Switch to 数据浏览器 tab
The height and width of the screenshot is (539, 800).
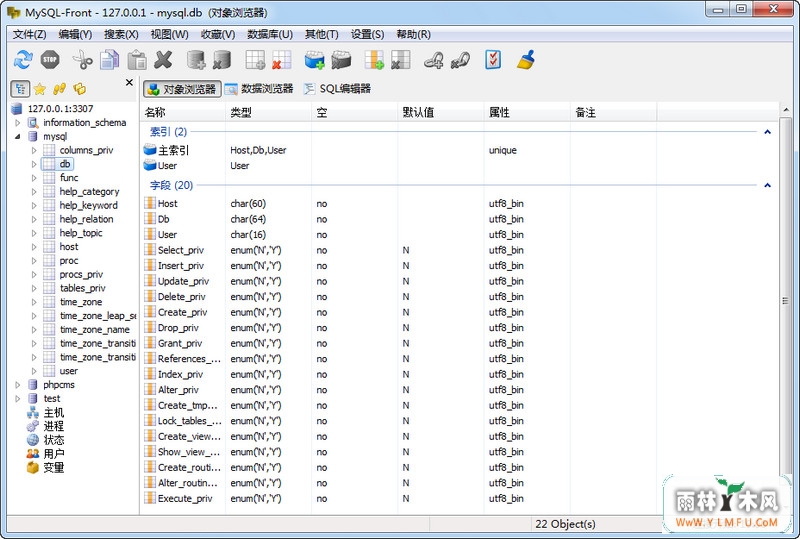point(259,89)
